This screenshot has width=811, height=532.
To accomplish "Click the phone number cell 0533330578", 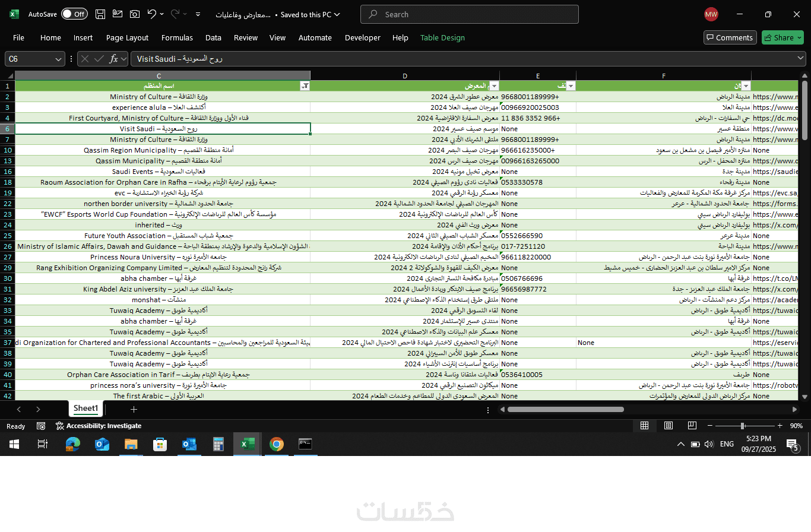I will click(x=538, y=182).
